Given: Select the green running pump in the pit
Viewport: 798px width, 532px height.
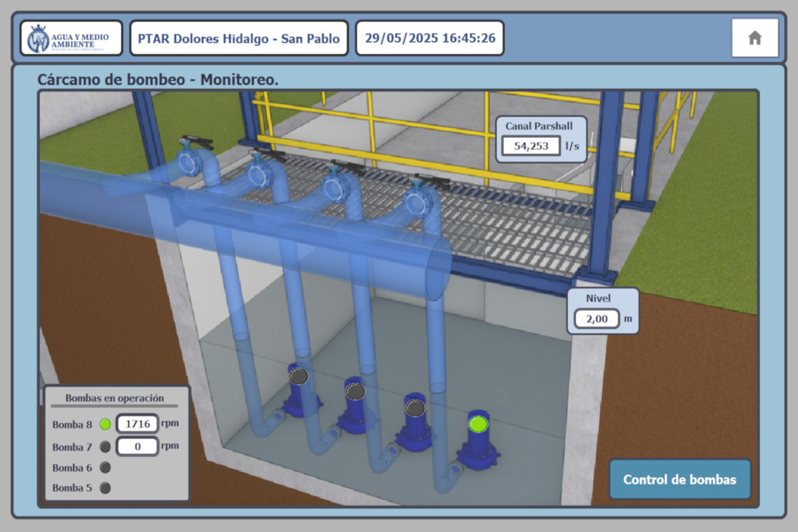Looking at the screenshot, I should point(478,424).
